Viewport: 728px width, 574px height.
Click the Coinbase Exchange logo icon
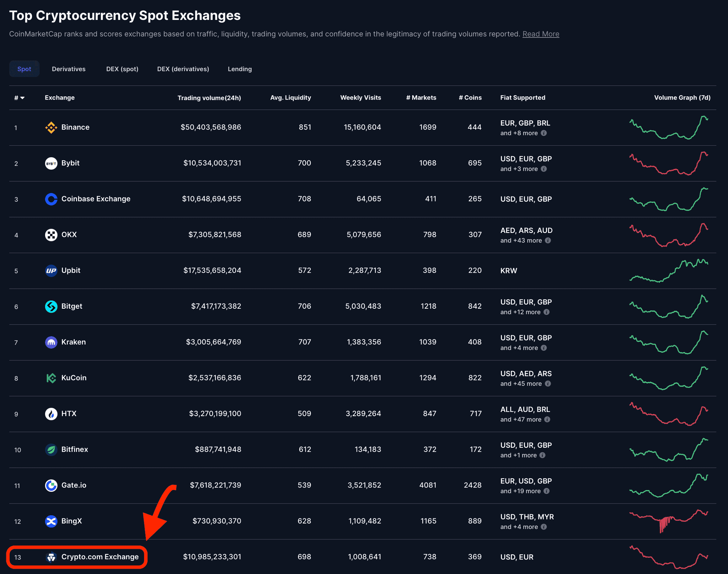pos(51,199)
